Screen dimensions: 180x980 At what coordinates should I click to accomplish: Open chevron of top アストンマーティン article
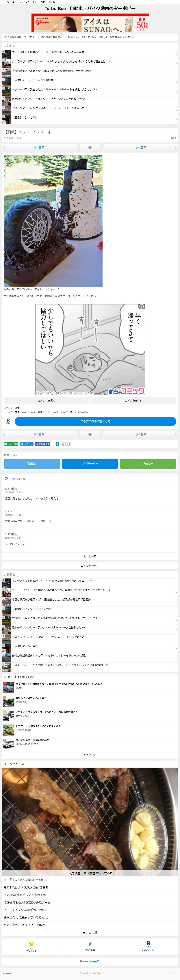pyautogui.click(x=175, y=110)
